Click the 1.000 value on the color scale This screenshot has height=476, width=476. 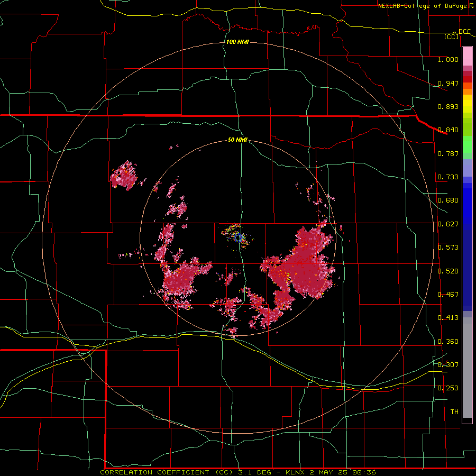click(448, 59)
